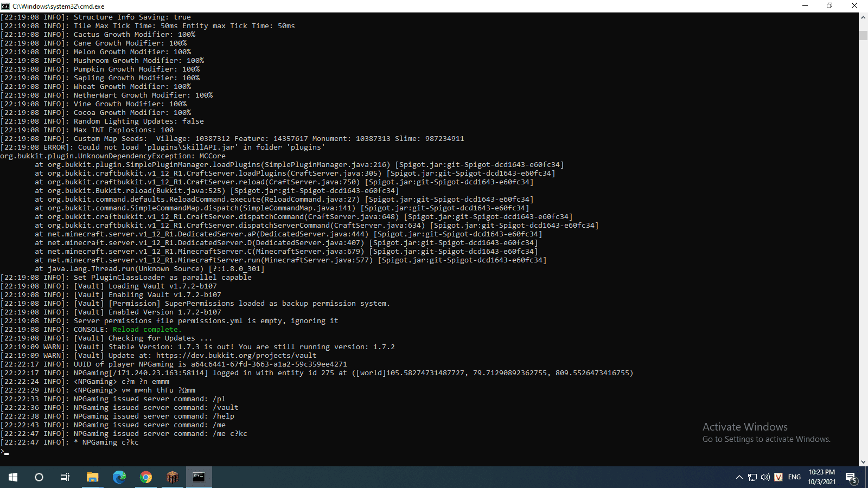Click the 'Cocoa Growth Modifier: 100%' line

95,113
